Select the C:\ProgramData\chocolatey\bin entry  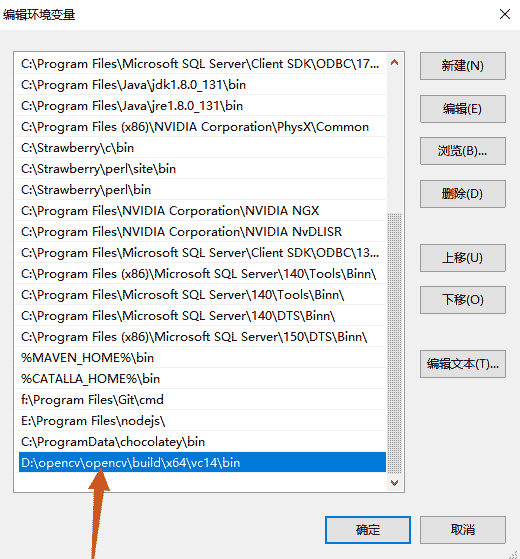click(200, 442)
